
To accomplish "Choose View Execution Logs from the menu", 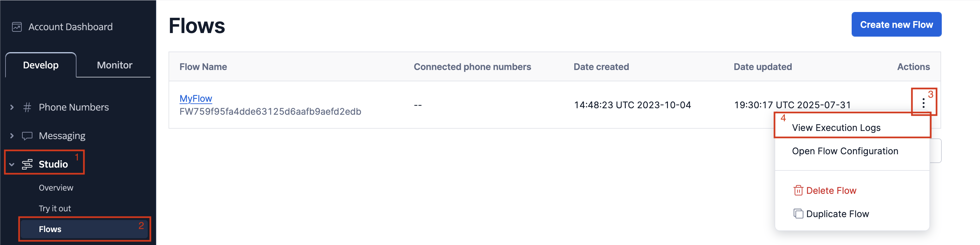I will [x=835, y=127].
